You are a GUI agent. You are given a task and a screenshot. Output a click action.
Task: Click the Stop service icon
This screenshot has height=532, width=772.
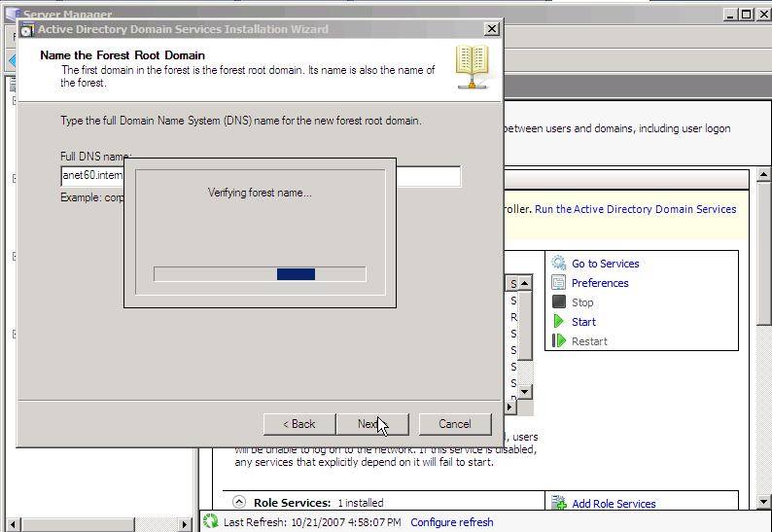click(559, 301)
